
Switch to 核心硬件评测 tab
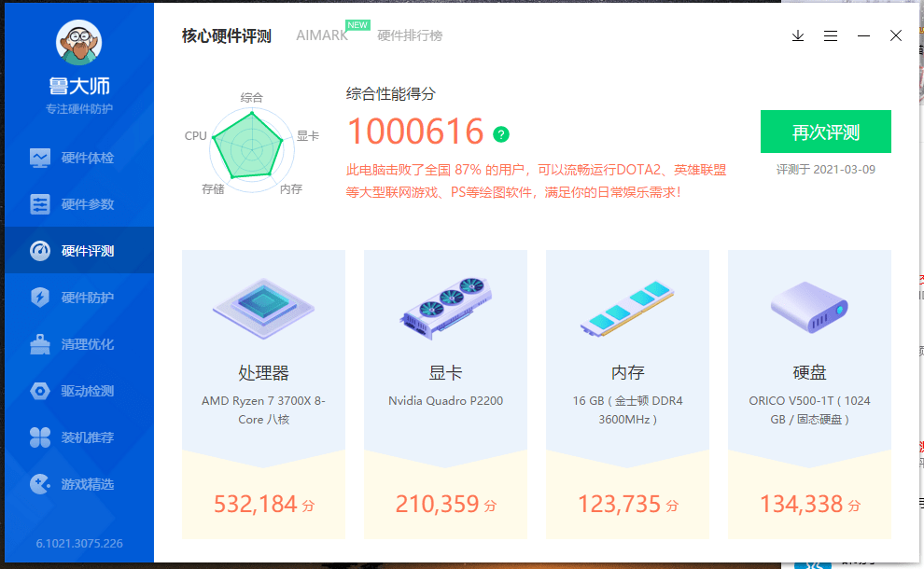227,36
